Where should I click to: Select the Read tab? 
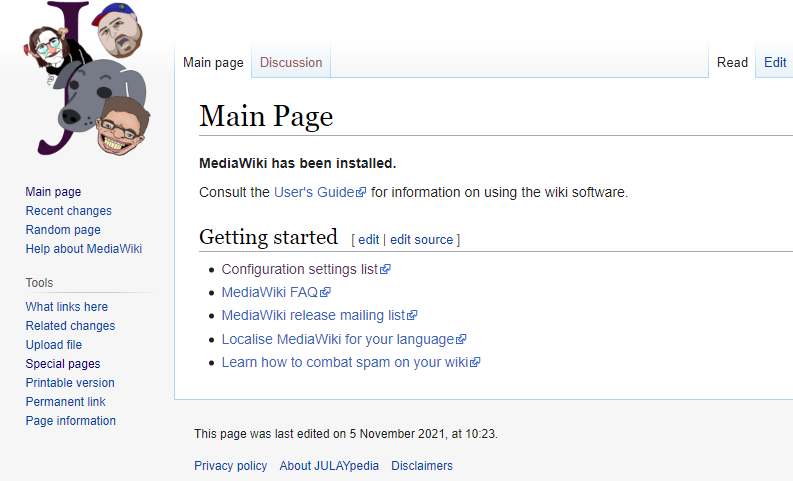click(x=732, y=62)
